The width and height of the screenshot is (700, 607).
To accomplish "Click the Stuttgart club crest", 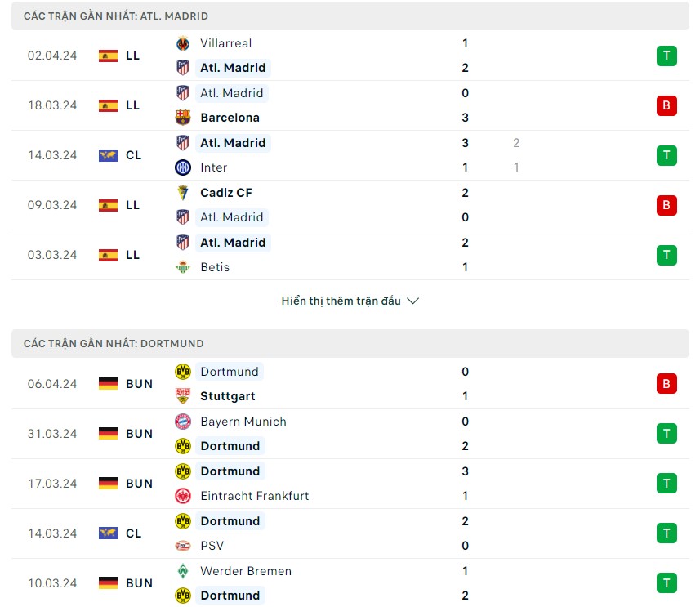I will click(184, 396).
